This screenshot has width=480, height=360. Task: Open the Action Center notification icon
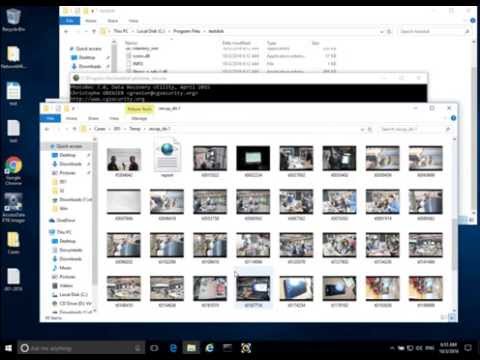(468, 348)
